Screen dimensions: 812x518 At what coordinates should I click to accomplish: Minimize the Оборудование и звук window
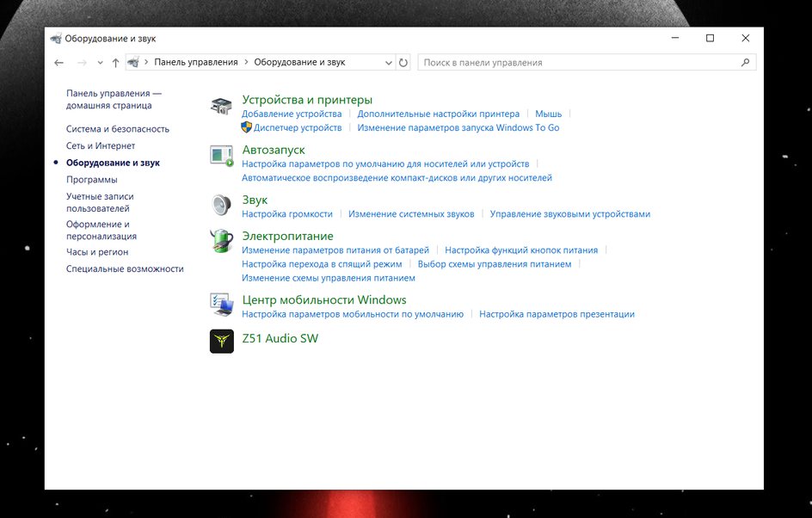tap(674, 39)
